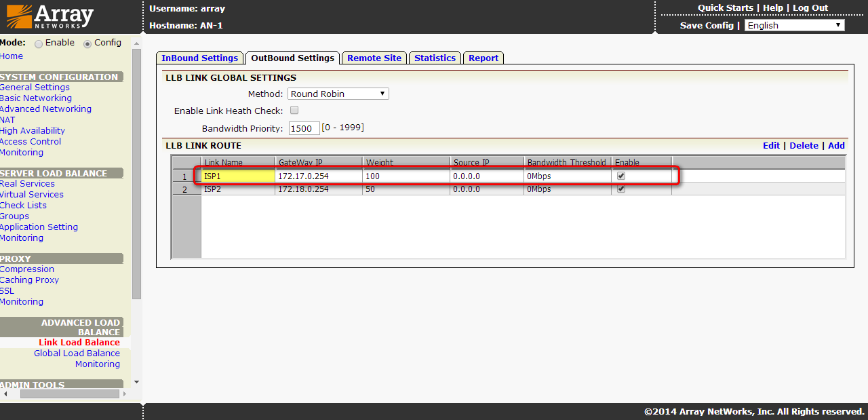
Task: Click the Edit link for link routes
Action: (x=771, y=145)
